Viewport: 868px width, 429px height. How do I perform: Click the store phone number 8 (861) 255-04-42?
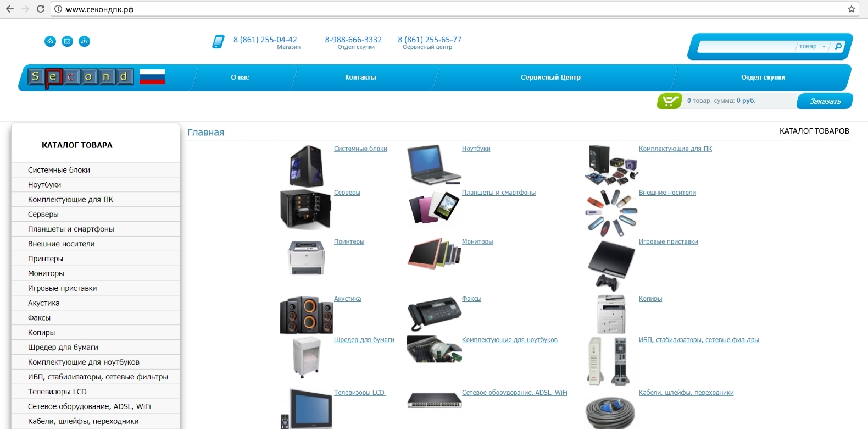(x=265, y=40)
